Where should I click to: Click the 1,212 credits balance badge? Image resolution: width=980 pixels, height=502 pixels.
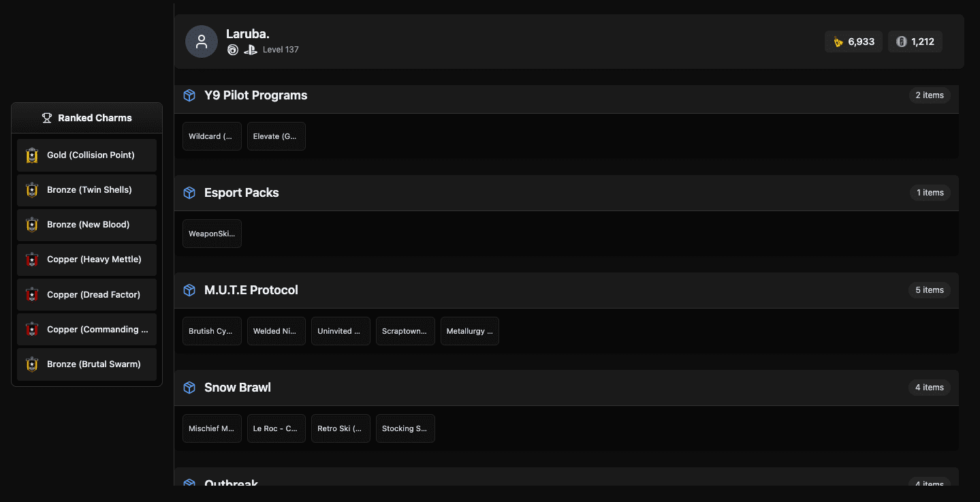[x=915, y=42]
